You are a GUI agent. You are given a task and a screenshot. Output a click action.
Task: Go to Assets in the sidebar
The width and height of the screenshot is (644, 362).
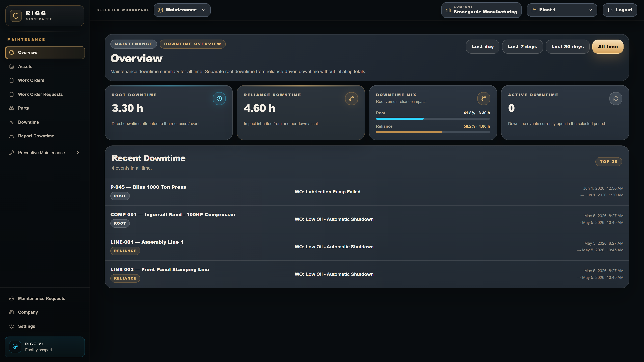point(45,67)
